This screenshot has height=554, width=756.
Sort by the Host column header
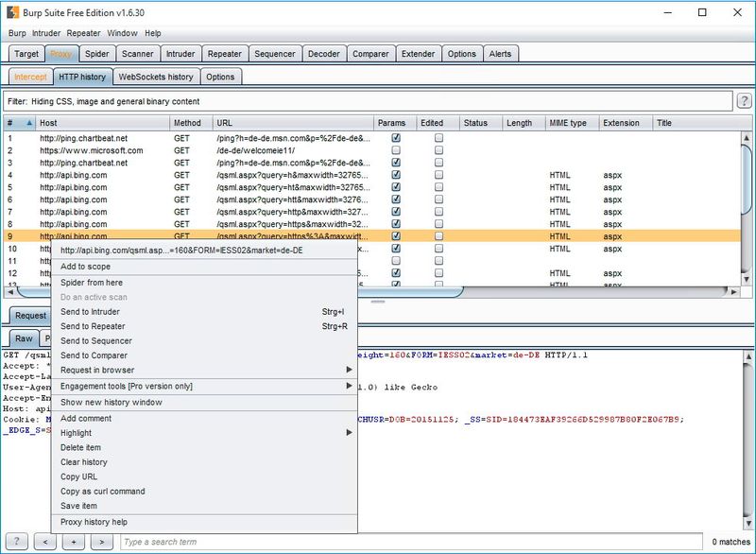click(x=103, y=123)
